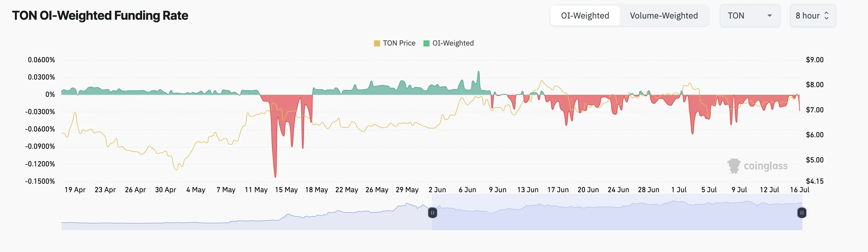This screenshot has width=868, height=252.
Task: Hide the TON Price series label
Action: 399,43
